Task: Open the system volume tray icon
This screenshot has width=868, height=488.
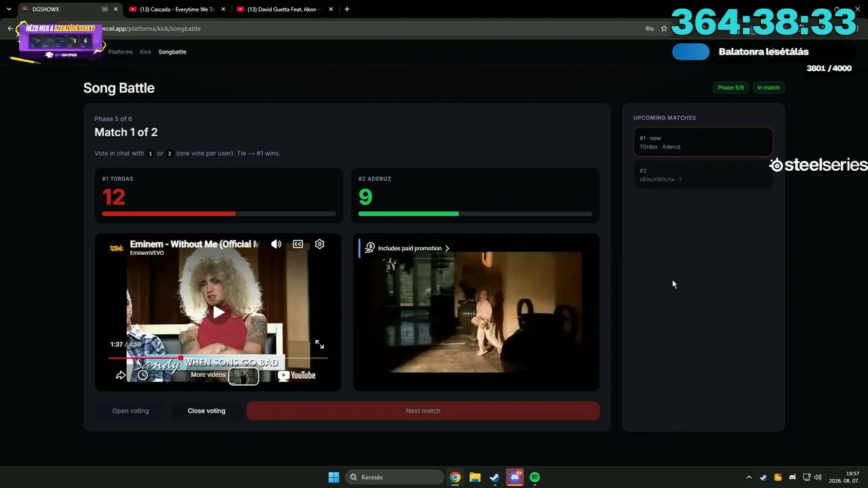Action: tap(818, 477)
